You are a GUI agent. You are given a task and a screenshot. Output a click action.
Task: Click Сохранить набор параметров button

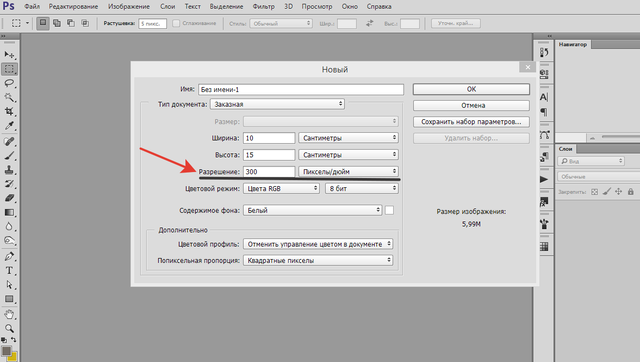coord(471,122)
